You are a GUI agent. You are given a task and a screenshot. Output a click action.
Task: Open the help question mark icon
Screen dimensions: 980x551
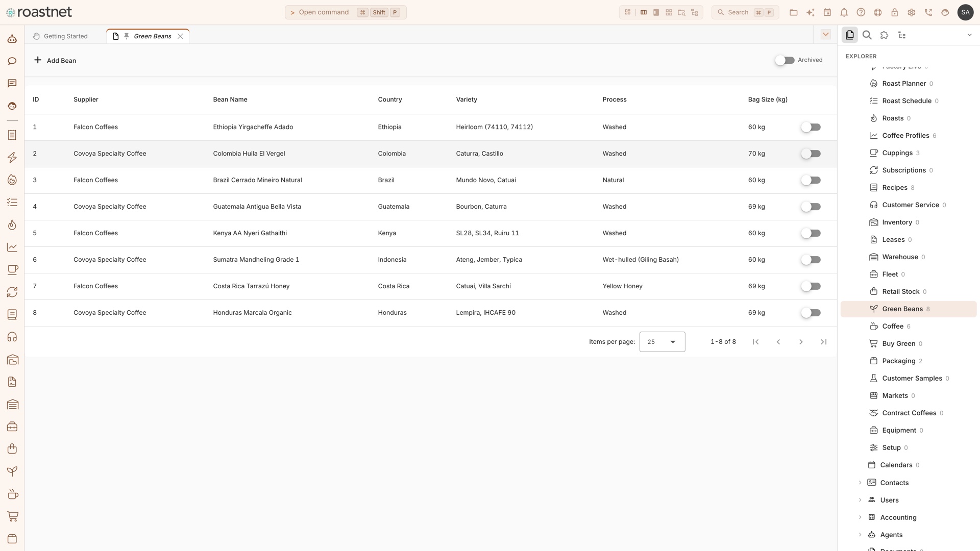coord(861,12)
